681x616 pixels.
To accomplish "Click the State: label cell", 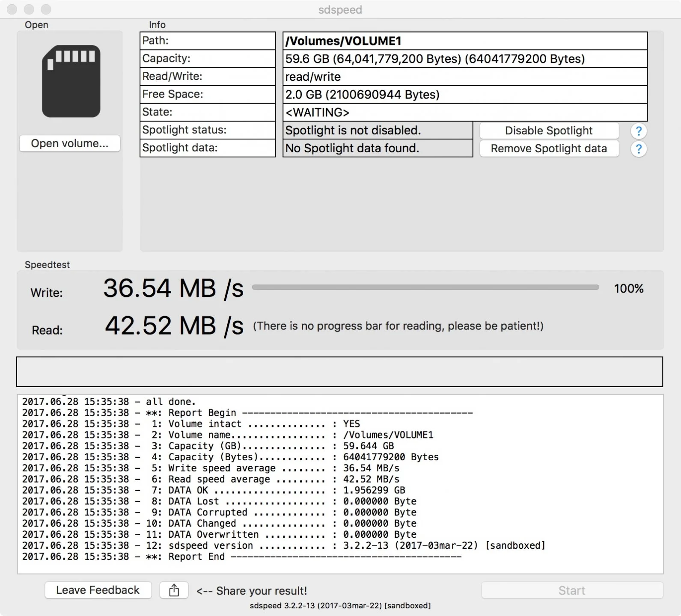I will [208, 113].
